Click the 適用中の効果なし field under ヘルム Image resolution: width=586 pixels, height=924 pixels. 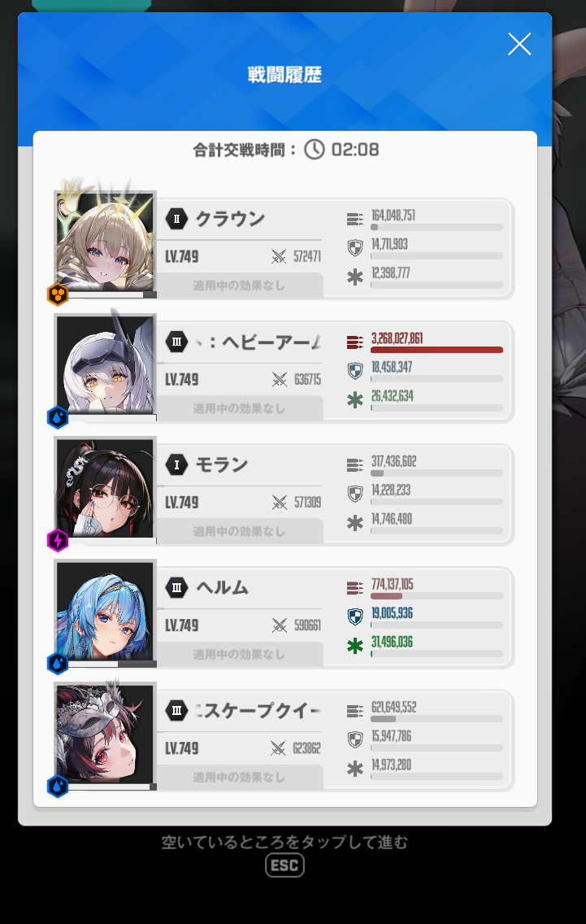pyautogui.click(x=240, y=654)
